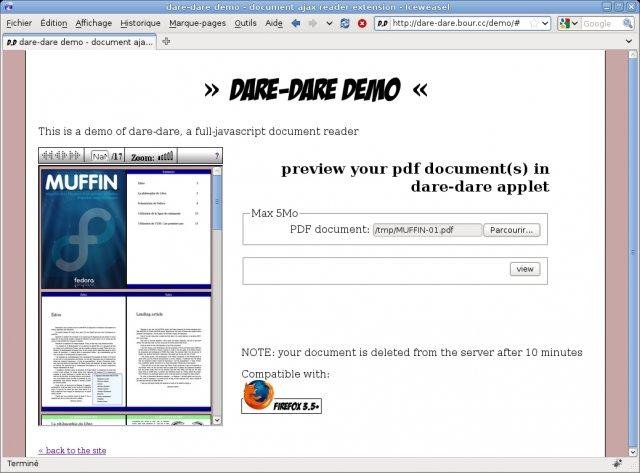Click the "Max 5Mo" fieldset label
Viewport: 640px width, 473px height.
click(274, 213)
